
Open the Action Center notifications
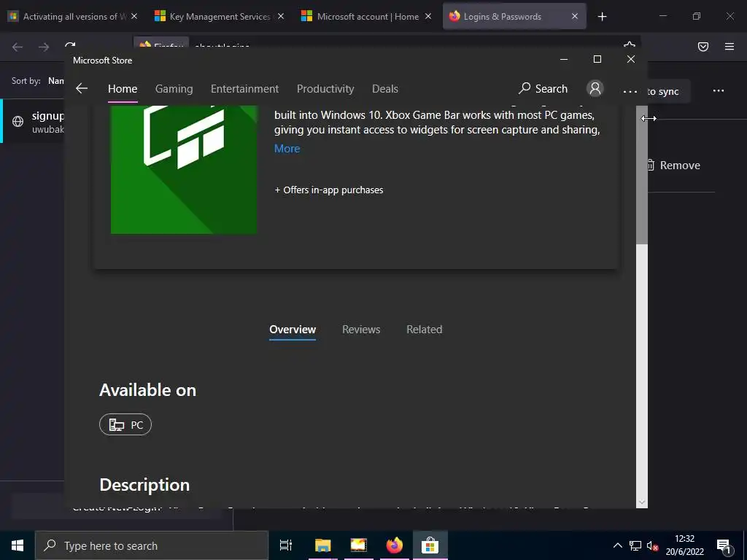click(x=724, y=545)
